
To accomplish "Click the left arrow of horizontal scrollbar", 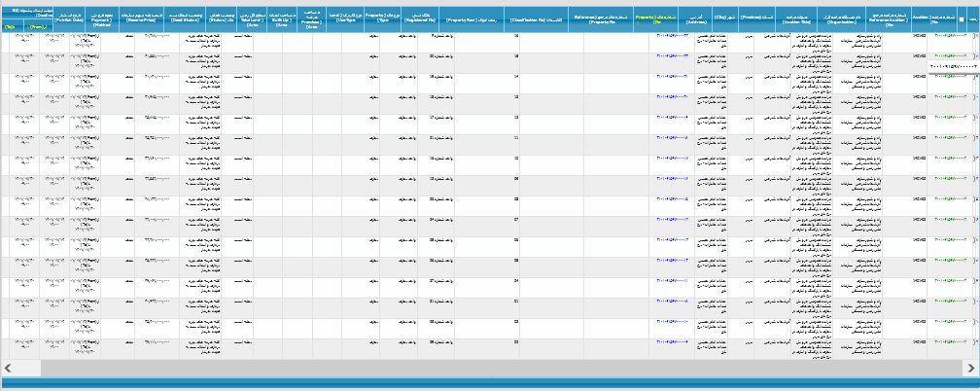I will pos(8,368).
